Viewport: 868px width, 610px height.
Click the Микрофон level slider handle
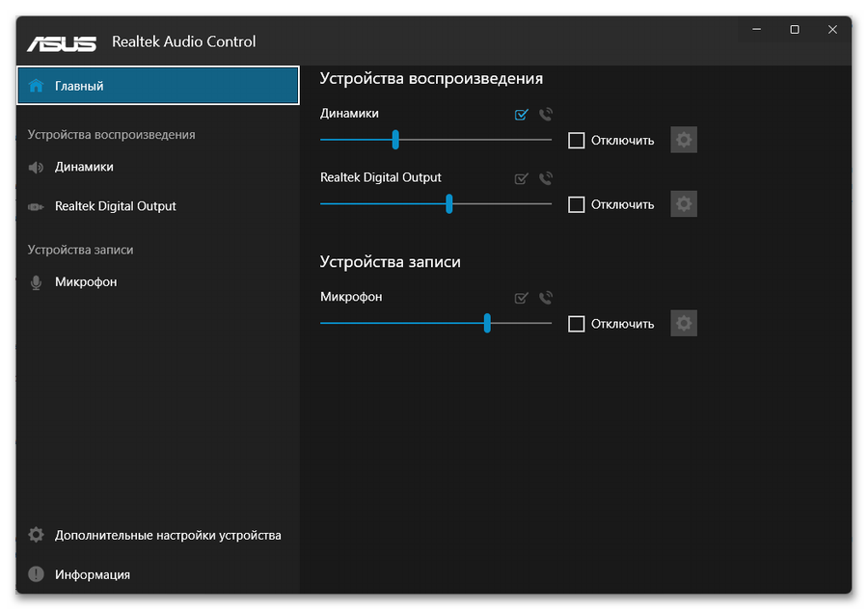click(487, 324)
